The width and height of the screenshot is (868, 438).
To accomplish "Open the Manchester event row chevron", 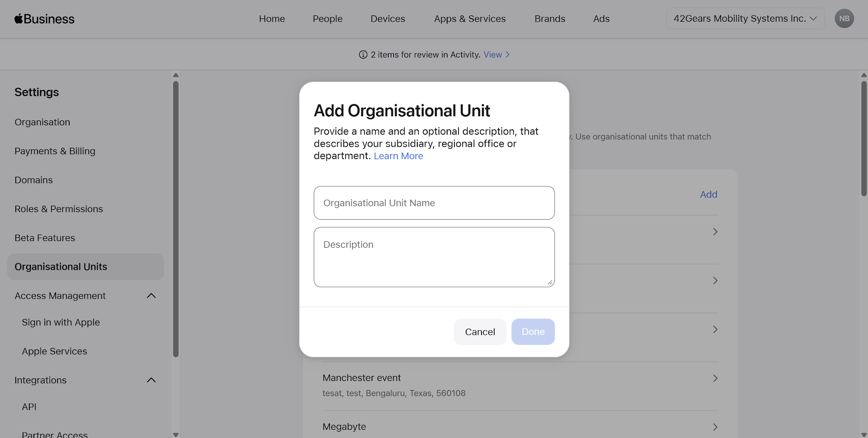I will coord(715,378).
